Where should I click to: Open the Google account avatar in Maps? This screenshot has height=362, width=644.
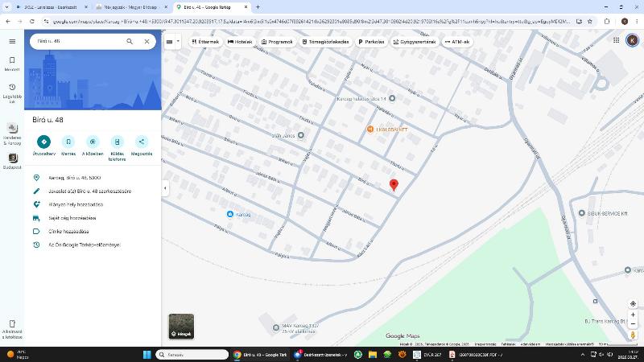click(x=632, y=40)
